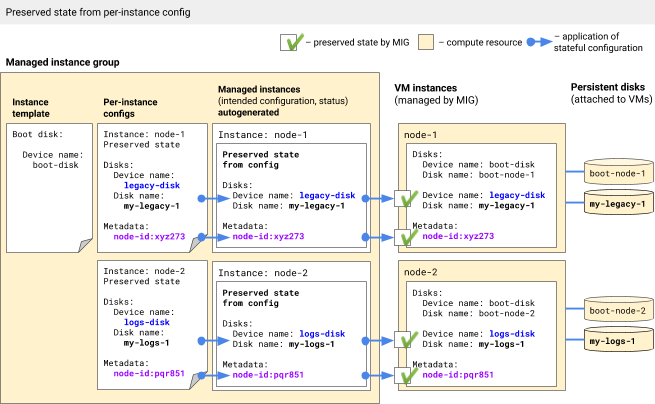
Task: Click the checkmark beside node-2 logs-disk
Action: [x=404, y=339]
